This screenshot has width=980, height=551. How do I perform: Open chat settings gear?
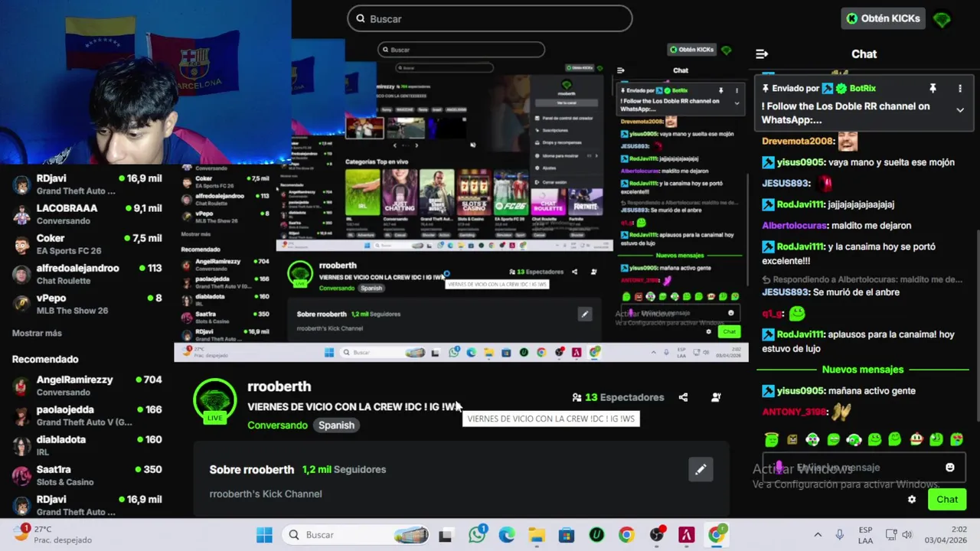[x=912, y=500]
